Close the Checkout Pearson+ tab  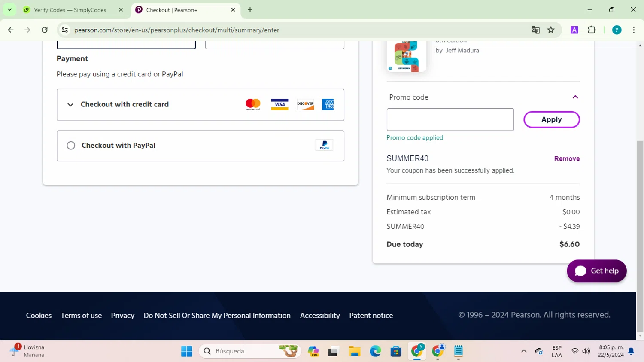233,10
